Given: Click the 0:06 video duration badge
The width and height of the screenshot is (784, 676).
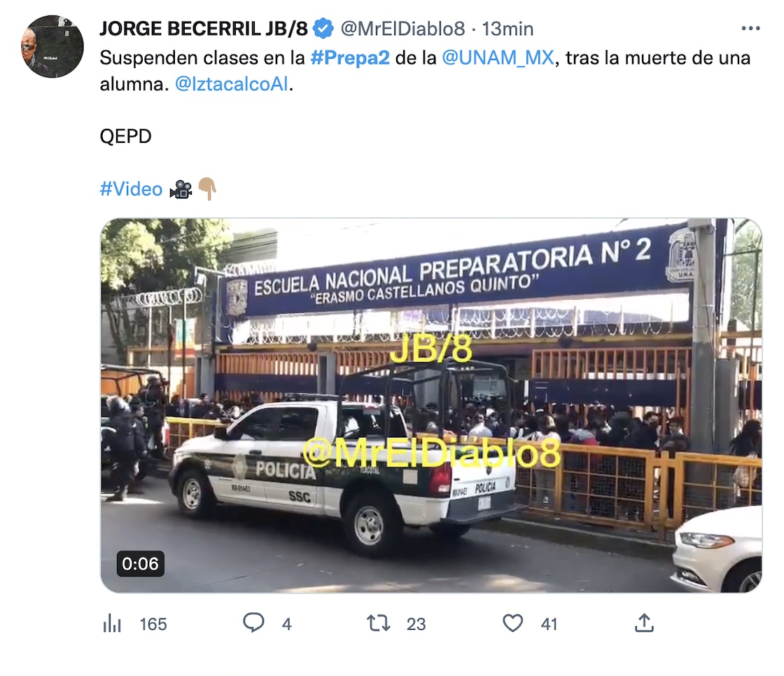Looking at the screenshot, I should [x=141, y=564].
